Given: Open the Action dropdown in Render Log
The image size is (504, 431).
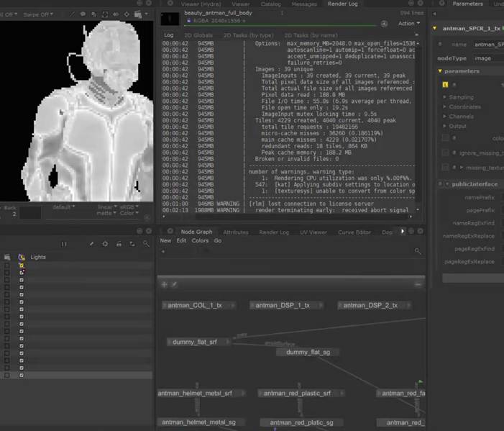Looking at the screenshot, I should tap(408, 23).
